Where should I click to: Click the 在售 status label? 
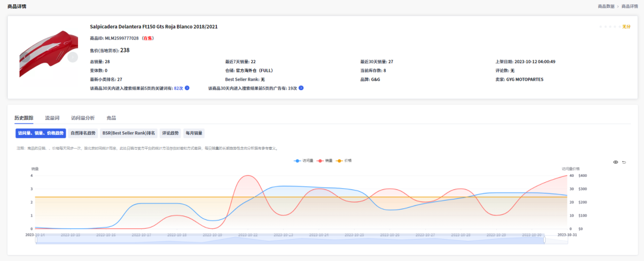tap(148, 38)
